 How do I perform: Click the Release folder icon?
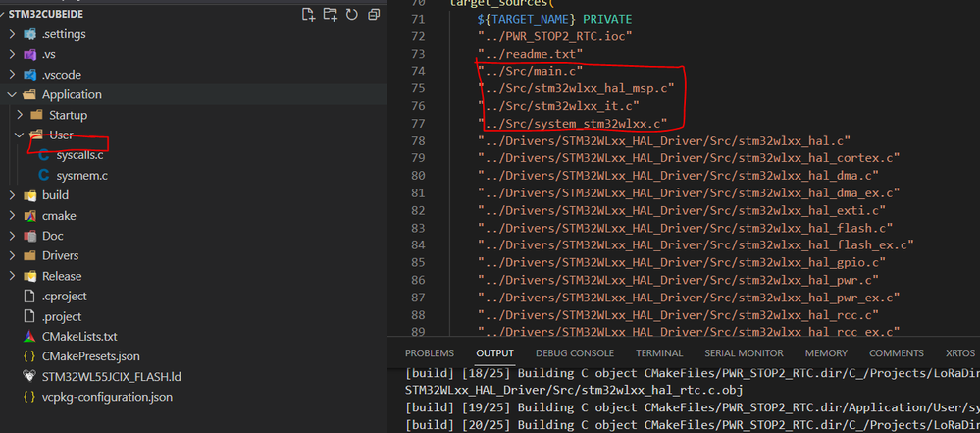[29, 276]
